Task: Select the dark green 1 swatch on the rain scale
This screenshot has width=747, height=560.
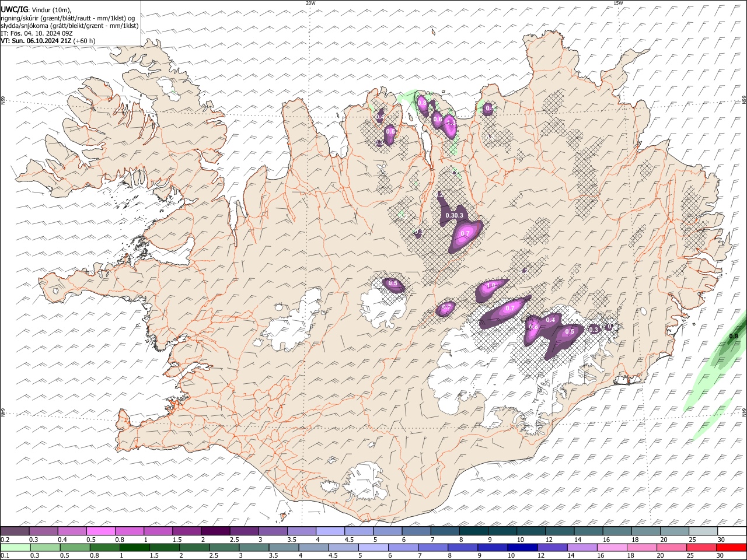Action: point(134,547)
